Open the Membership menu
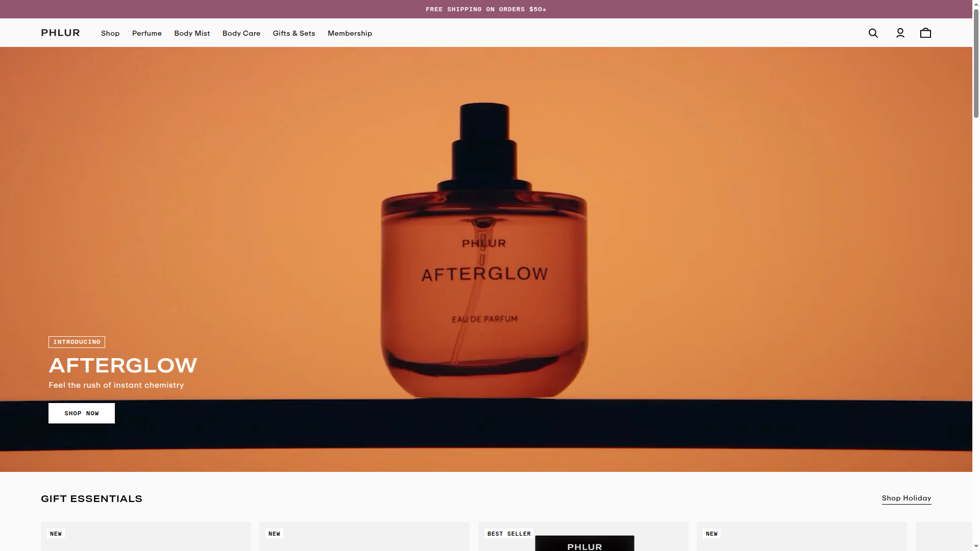The height and width of the screenshot is (551, 980). (x=350, y=33)
